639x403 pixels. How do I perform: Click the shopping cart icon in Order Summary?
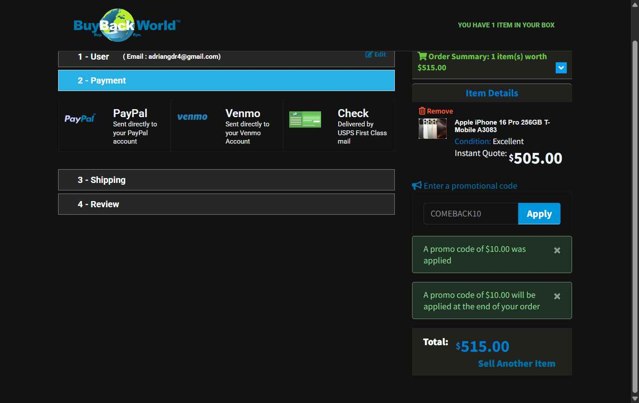click(422, 56)
